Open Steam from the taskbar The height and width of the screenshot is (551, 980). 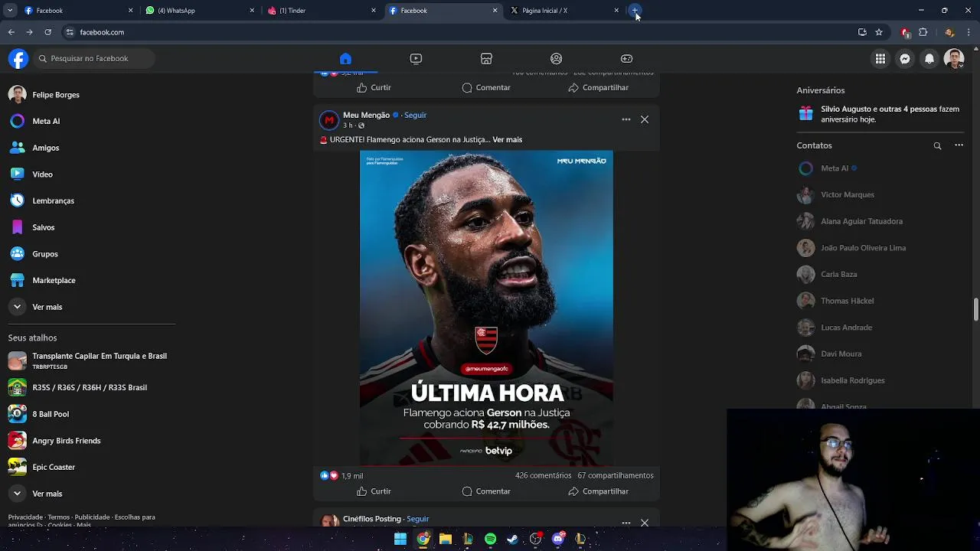513,539
